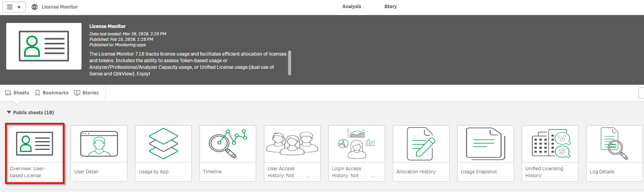Image resolution: width=644 pixels, height=192 pixels.
Task: Select the app description scrollbar
Action: (x=290, y=63)
